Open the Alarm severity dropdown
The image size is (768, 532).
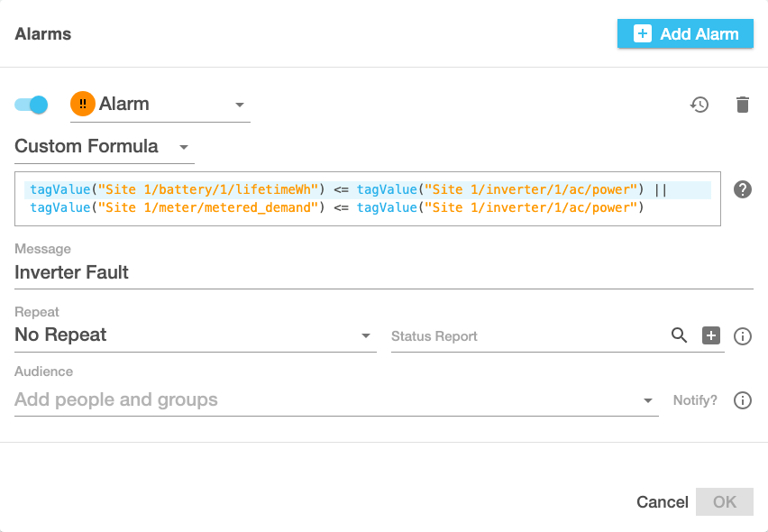(x=240, y=105)
